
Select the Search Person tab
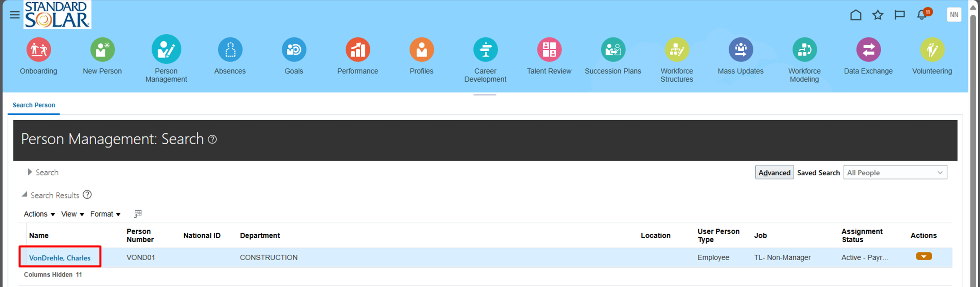(x=34, y=105)
